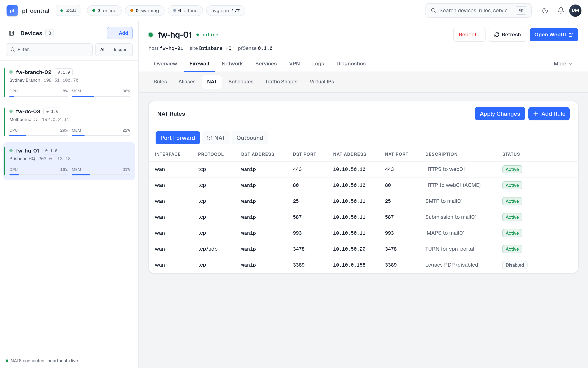The width and height of the screenshot is (588, 368).
Task: Select the fw-dc-03 device card
Action: (69, 122)
